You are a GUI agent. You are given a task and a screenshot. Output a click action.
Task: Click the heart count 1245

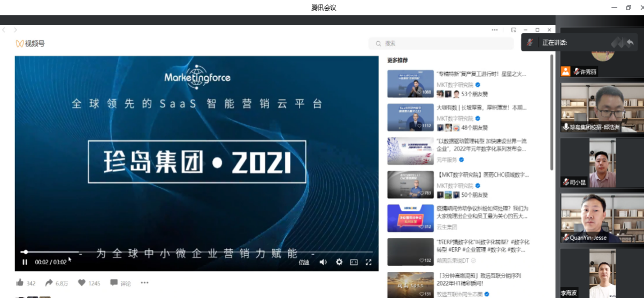94,283
